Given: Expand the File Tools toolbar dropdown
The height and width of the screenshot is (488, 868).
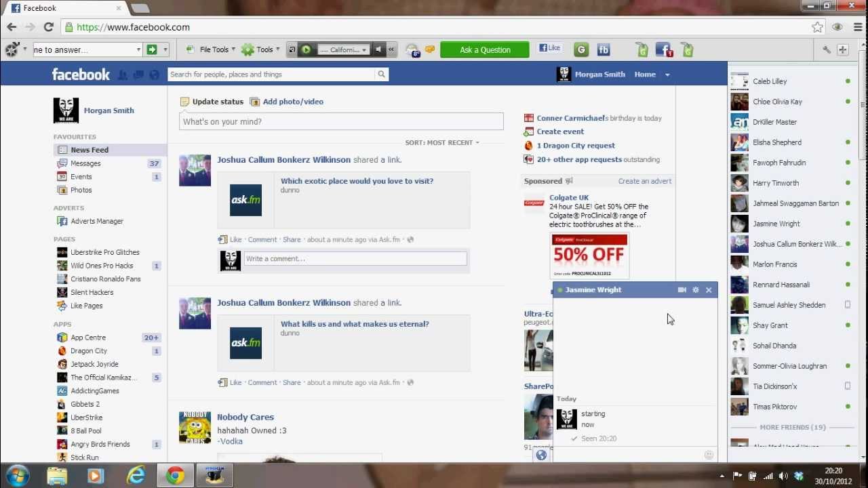Looking at the screenshot, I should 233,49.
